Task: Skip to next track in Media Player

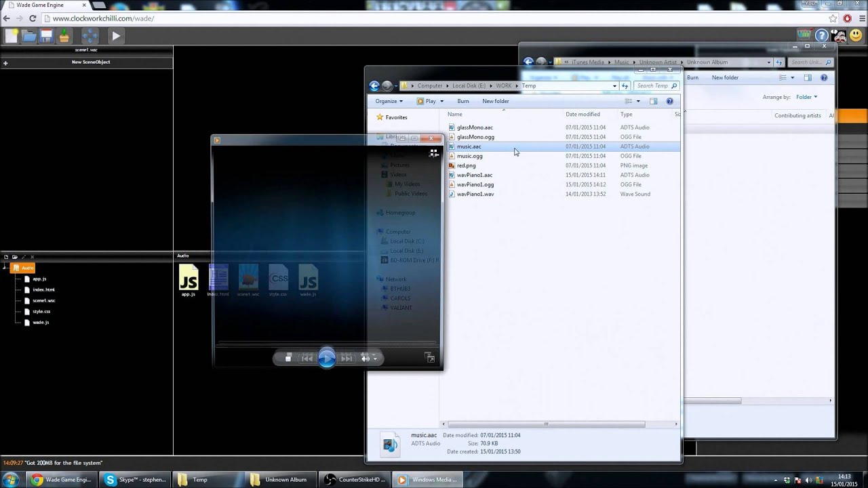Action: point(347,358)
